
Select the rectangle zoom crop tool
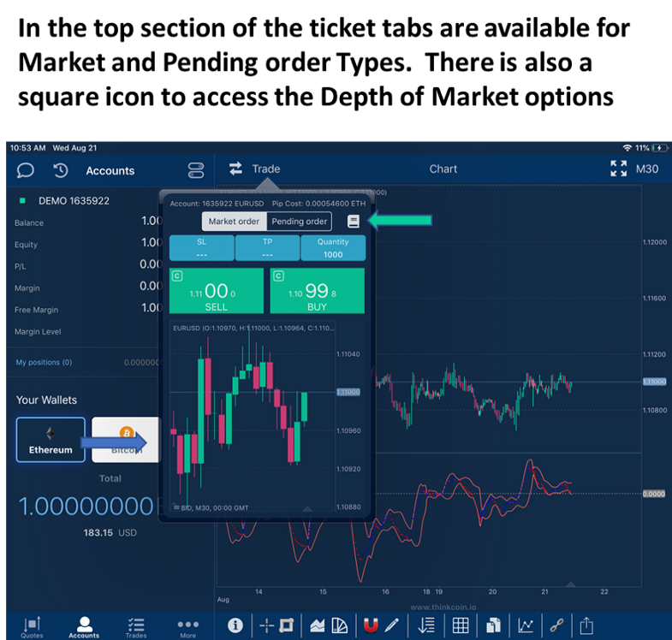[x=286, y=625]
